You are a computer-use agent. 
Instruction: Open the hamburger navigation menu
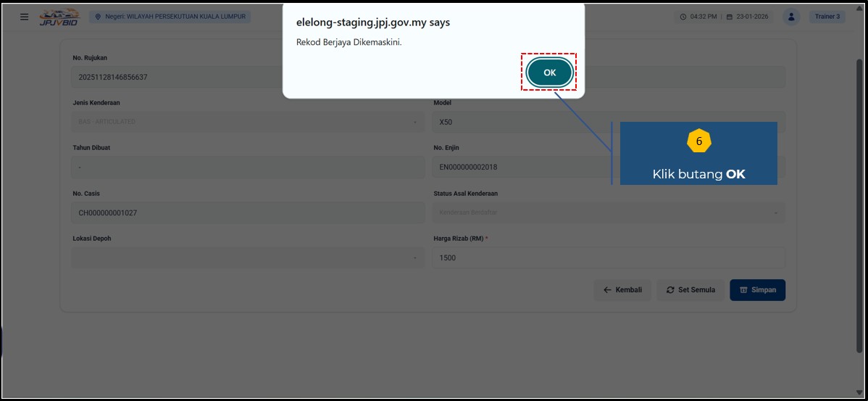pyautogui.click(x=25, y=16)
